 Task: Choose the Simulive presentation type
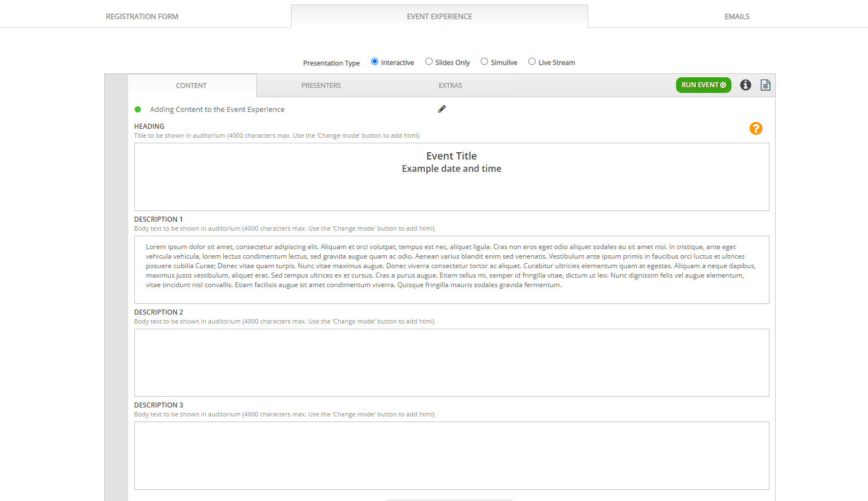tap(484, 62)
